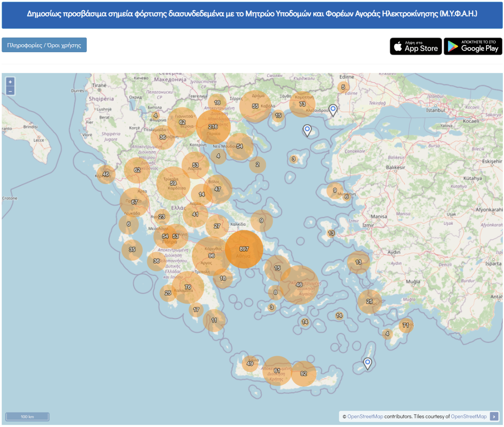Open the Apple App Store badge
The width and height of the screenshot is (504, 427).
pyautogui.click(x=416, y=46)
